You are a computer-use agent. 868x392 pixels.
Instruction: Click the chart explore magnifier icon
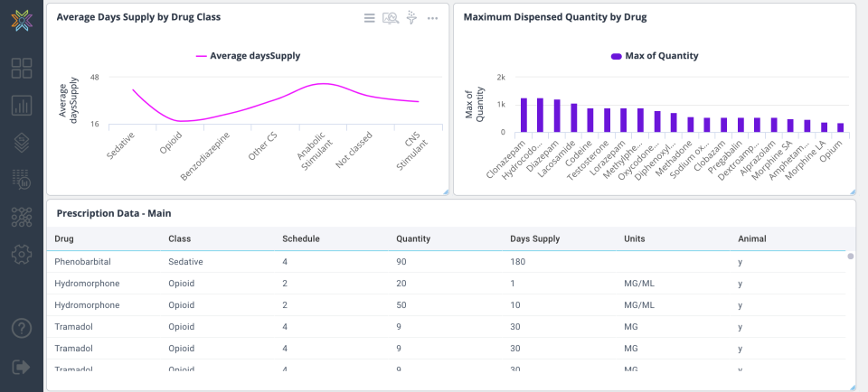pos(391,18)
